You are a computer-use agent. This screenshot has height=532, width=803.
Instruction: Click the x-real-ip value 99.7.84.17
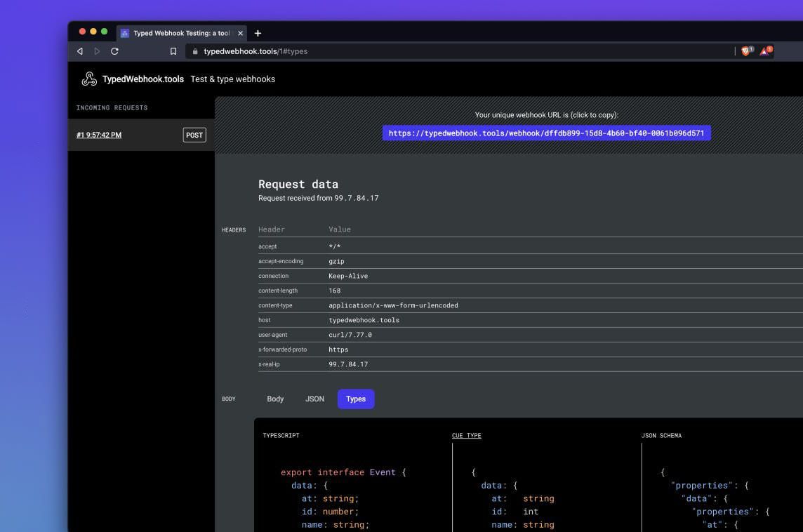tap(348, 364)
